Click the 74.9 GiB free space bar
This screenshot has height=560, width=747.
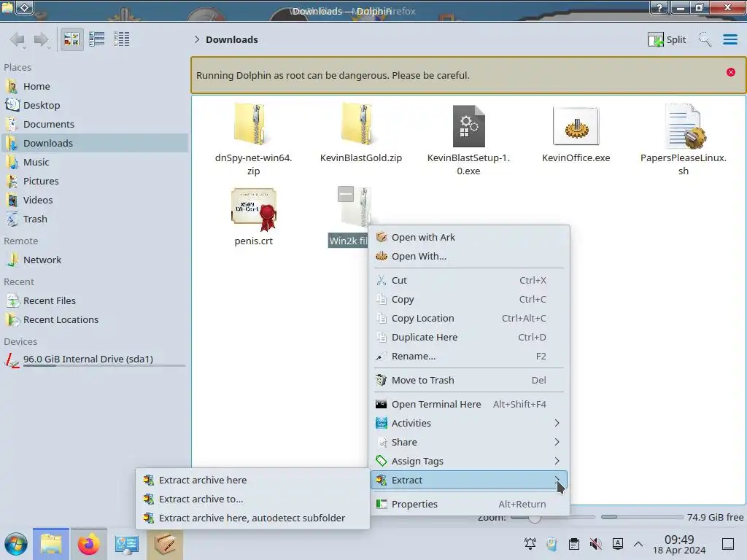click(x=642, y=517)
